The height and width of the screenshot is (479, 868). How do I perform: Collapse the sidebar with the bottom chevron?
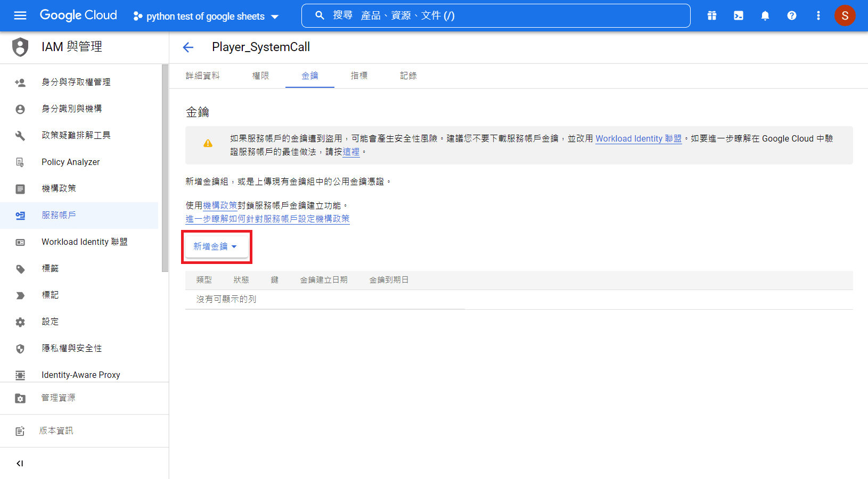click(x=20, y=463)
